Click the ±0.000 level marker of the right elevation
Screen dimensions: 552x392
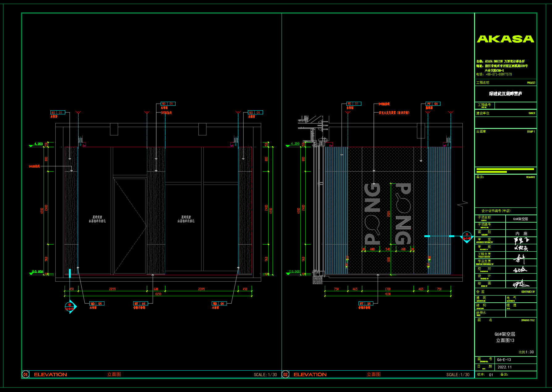pos(293,272)
